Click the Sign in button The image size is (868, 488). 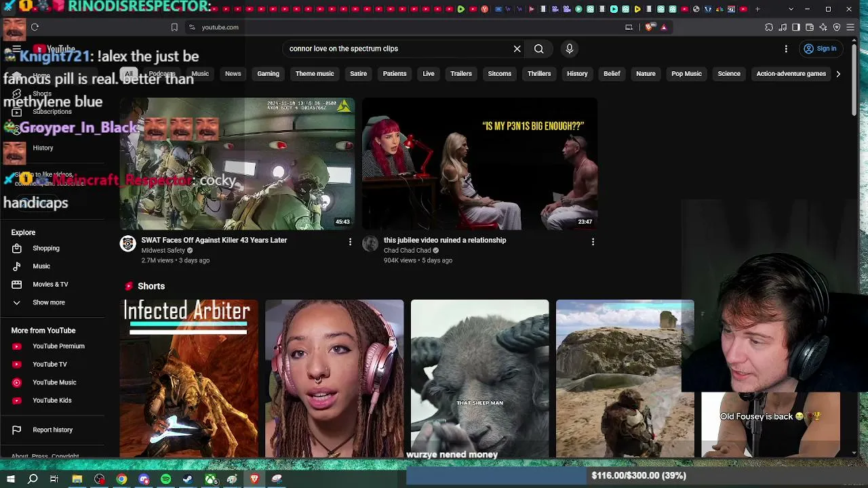(x=820, y=49)
